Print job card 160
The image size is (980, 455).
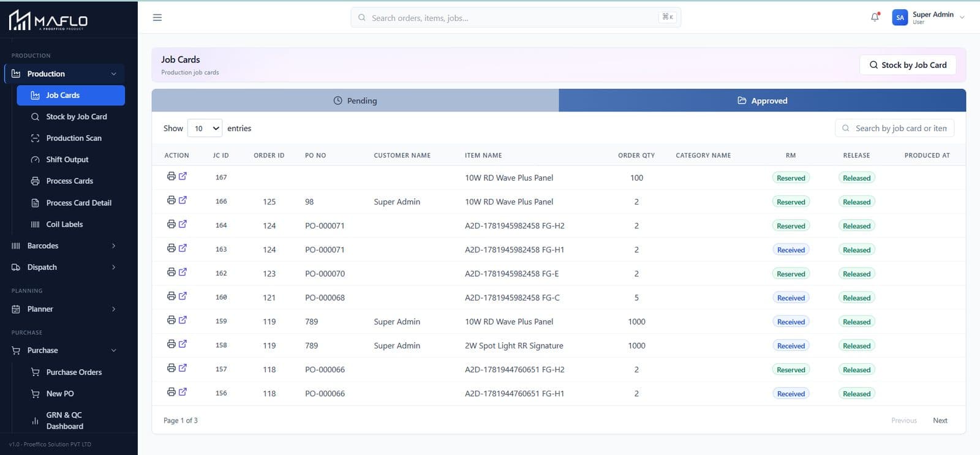point(171,296)
